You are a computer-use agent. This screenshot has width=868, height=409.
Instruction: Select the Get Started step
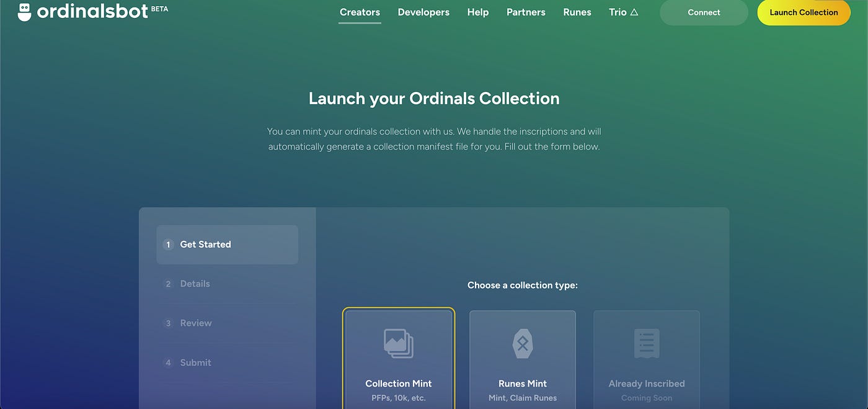227,245
